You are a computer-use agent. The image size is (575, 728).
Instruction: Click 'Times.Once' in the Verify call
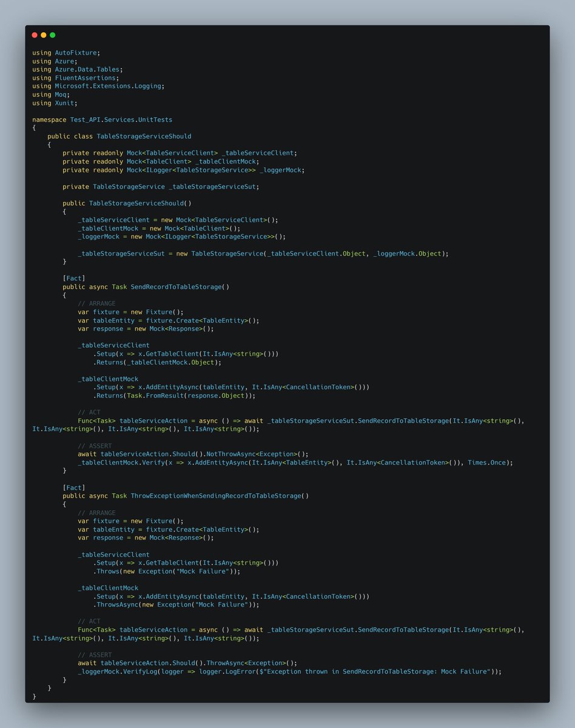point(486,462)
